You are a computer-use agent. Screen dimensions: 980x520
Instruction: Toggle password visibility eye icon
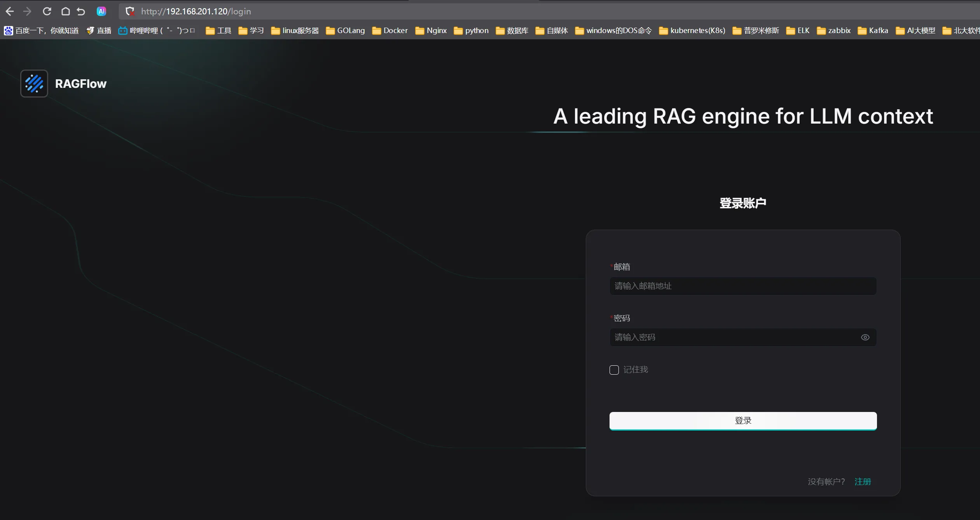(865, 337)
